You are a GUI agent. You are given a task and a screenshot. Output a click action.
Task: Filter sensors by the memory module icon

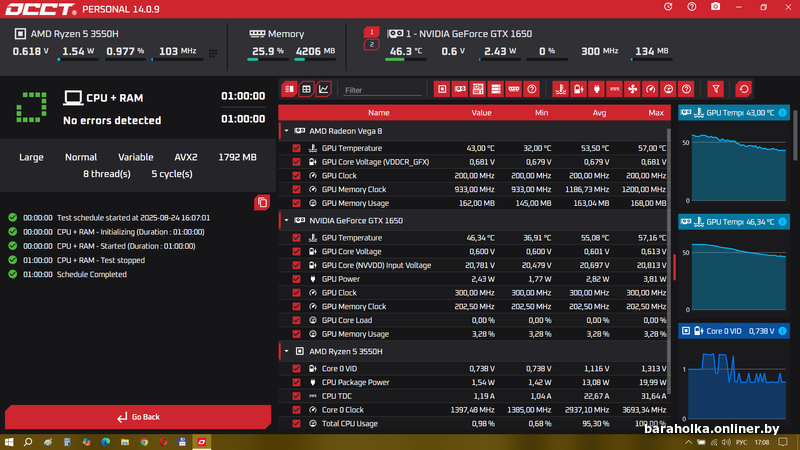[x=513, y=89]
